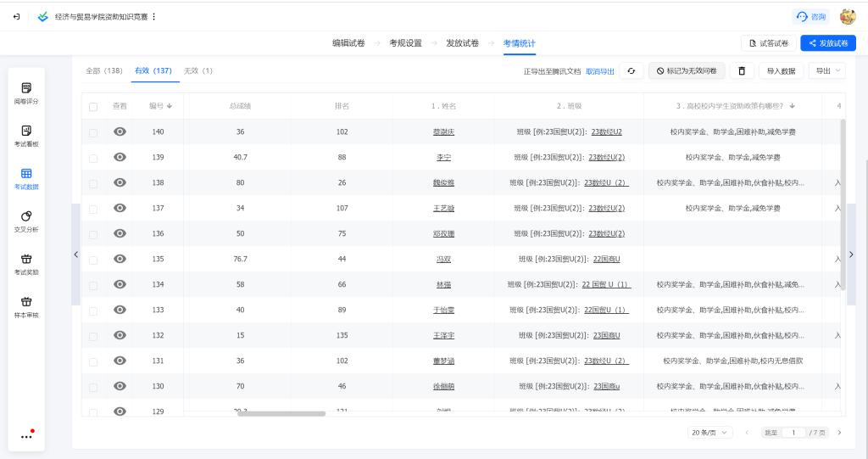View the answer sheet for row 132
The width and height of the screenshot is (868, 459).
(x=120, y=335)
